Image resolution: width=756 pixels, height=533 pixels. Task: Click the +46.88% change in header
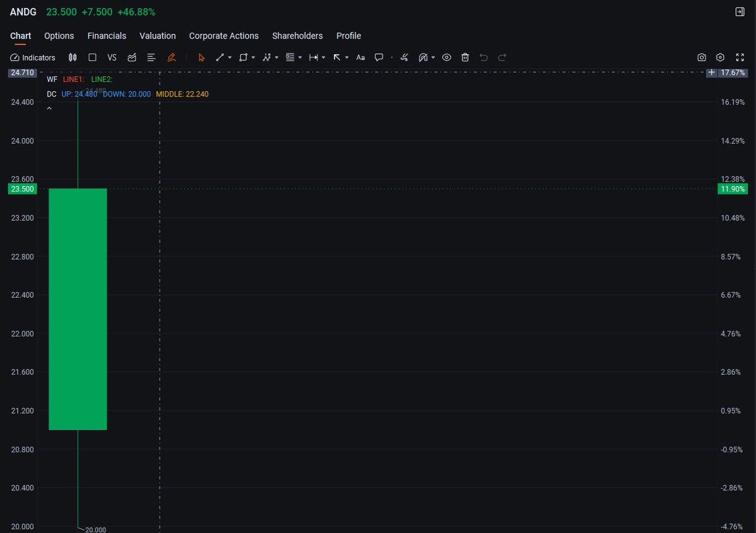136,12
